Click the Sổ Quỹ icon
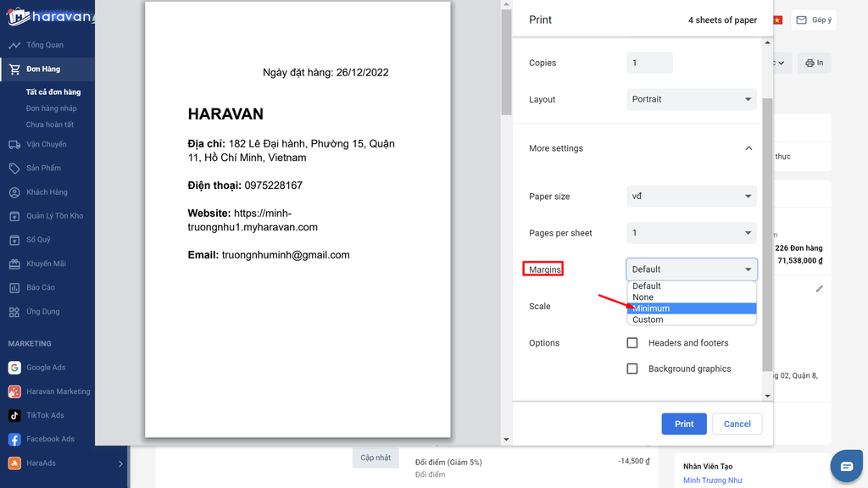The height and width of the screenshot is (488, 868). tap(14, 240)
